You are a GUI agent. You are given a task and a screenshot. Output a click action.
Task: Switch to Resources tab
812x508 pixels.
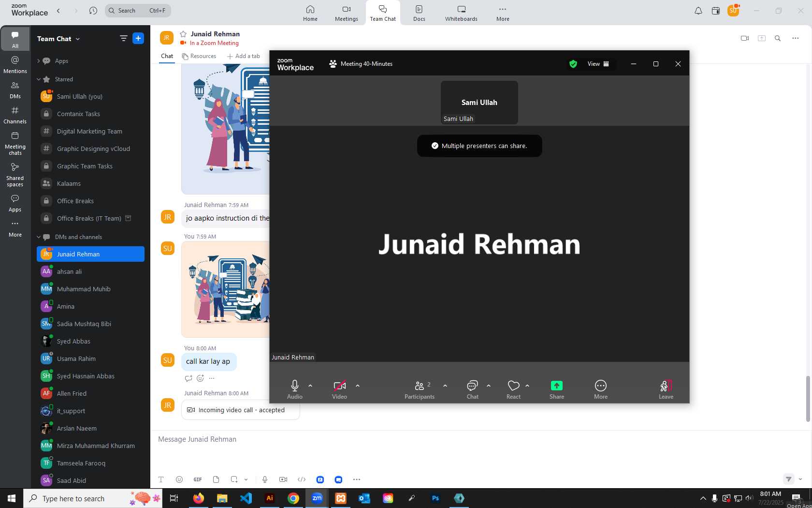coord(199,56)
